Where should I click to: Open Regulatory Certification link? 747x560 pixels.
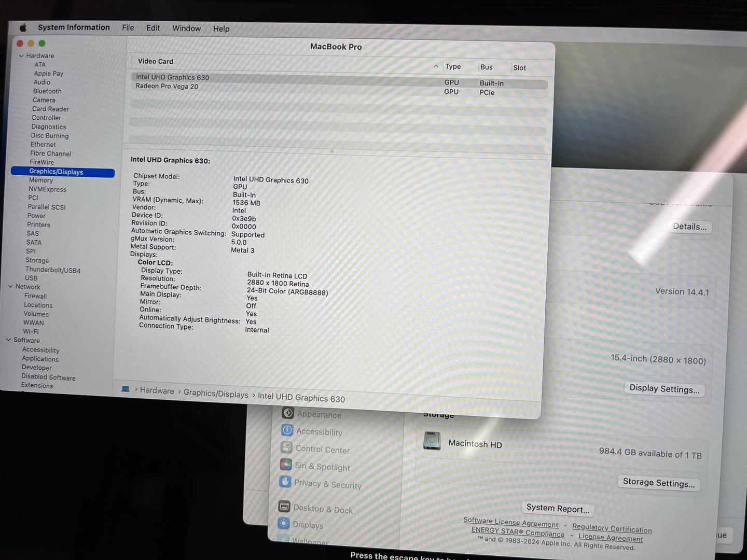(612, 528)
